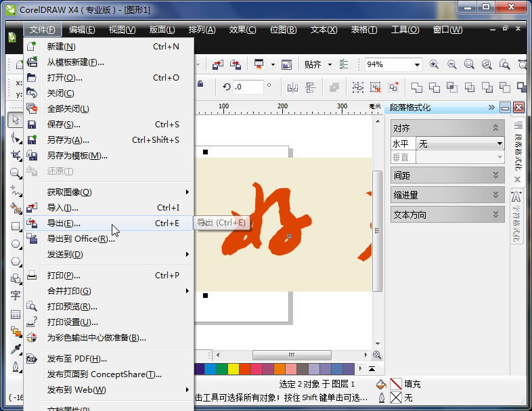The width and height of the screenshot is (532, 411).
Task: Choose 另存为(A)... menu item
Action: 109,140
